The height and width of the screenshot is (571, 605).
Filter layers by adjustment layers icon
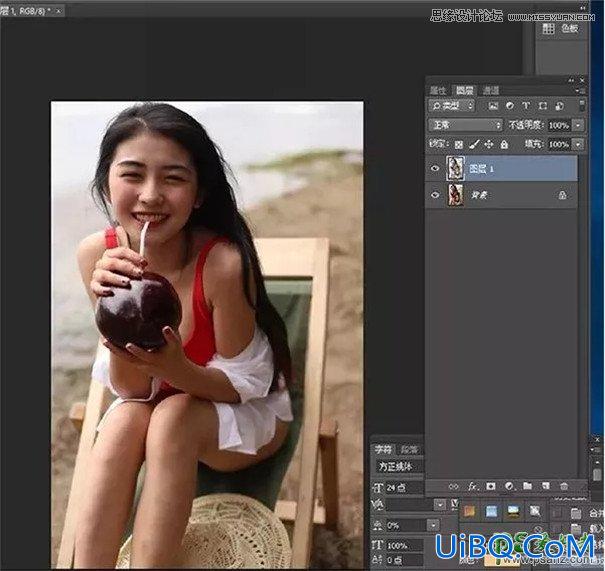(x=510, y=106)
